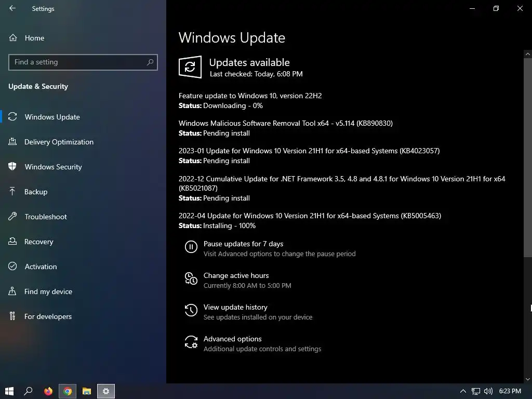This screenshot has width=532, height=399.
Task: Click the back arrow in Settings
Action: (12, 8)
